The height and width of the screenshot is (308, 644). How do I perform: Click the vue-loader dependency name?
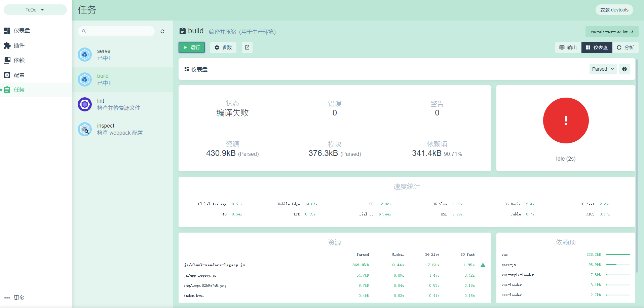click(512, 285)
